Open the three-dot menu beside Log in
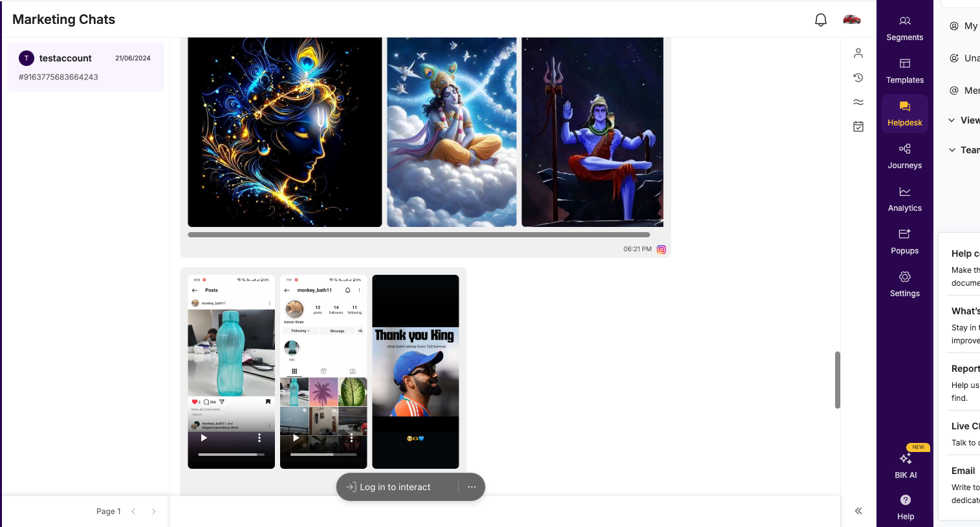Image resolution: width=980 pixels, height=527 pixels. (x=472, y=487)
